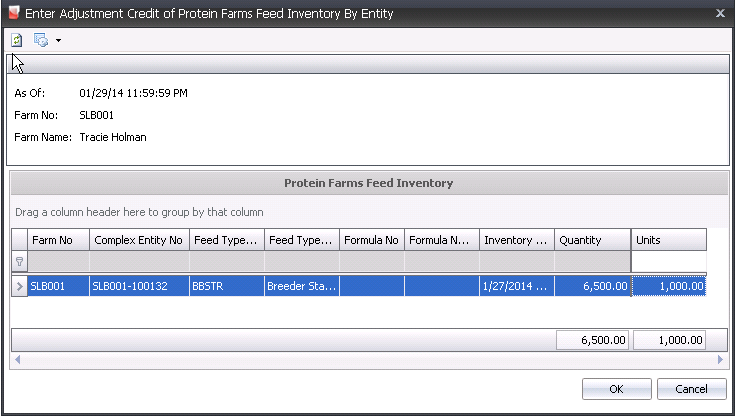This screenshot has height=416, width=737.
Task: Expand the SLB001 row indicator arrow
Action: pos(19,286)
